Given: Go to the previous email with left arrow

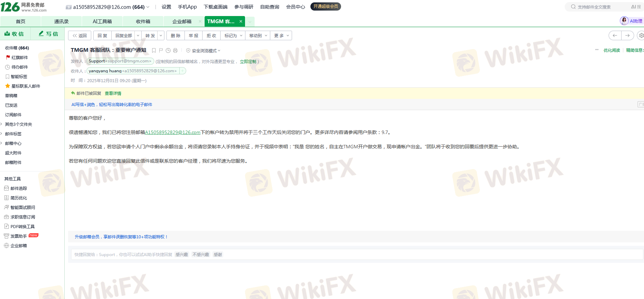Looking at the screenshot, I should pyautogui.click(x=615, y=35).
